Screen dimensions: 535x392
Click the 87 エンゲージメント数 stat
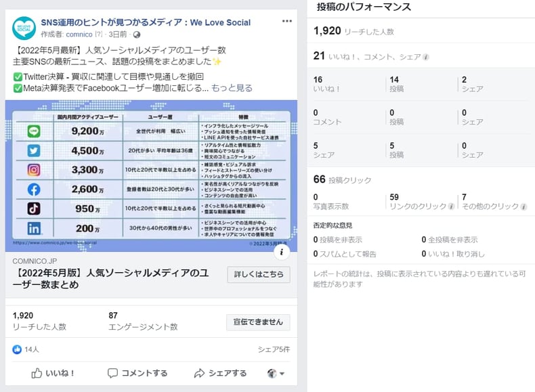143,321
